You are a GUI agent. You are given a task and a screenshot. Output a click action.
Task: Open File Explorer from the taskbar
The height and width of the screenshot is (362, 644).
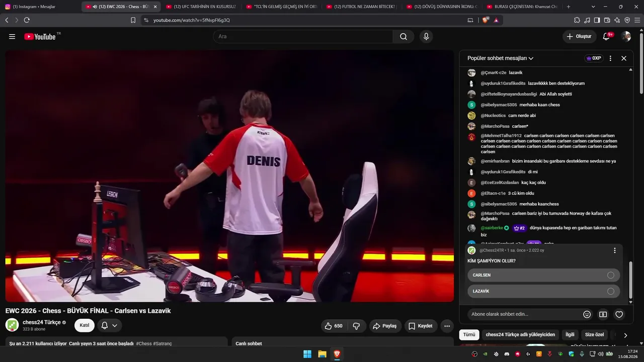pos(322,354)
